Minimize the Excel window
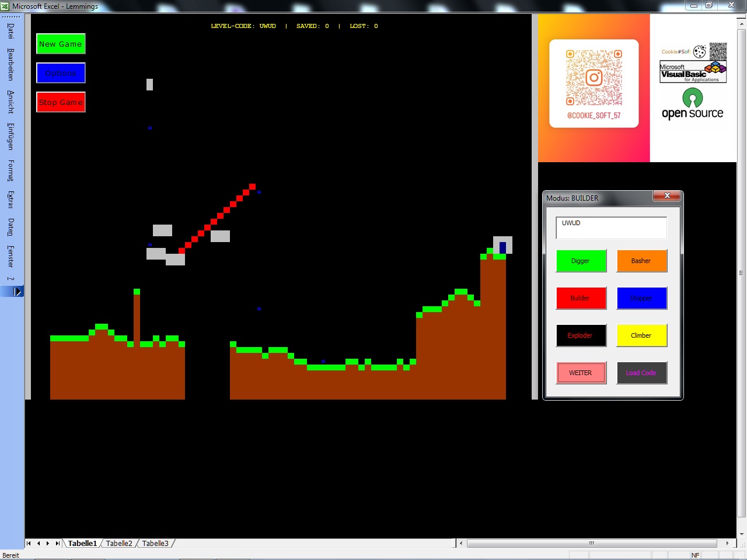The image size is (747, 560). [x=694, y=5]
